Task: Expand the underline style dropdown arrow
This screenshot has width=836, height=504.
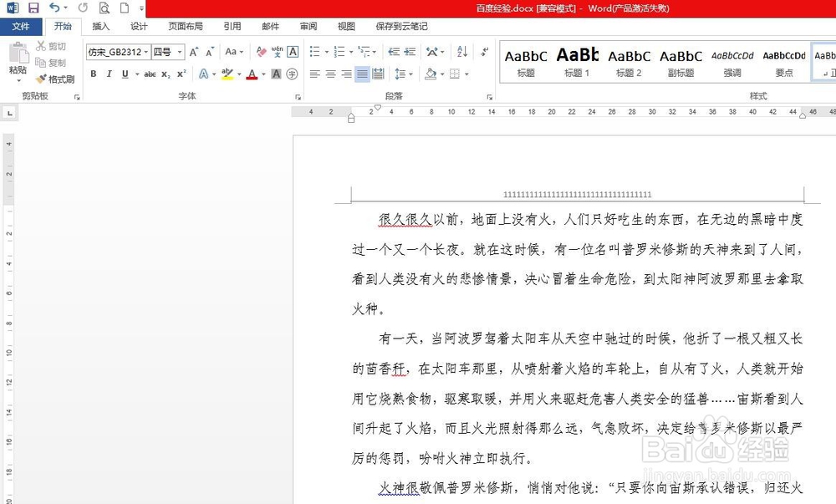Action: pyautogui.click(x=137, y=74)
